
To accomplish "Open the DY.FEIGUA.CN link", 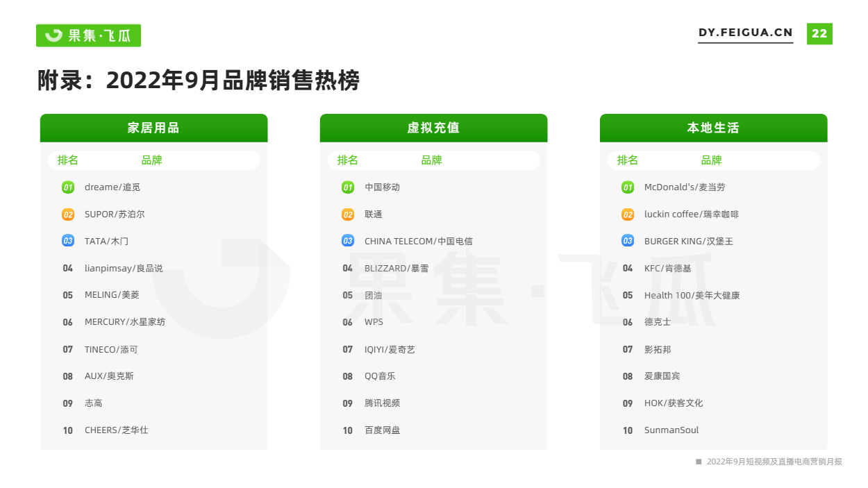I will tap(745, 33).
